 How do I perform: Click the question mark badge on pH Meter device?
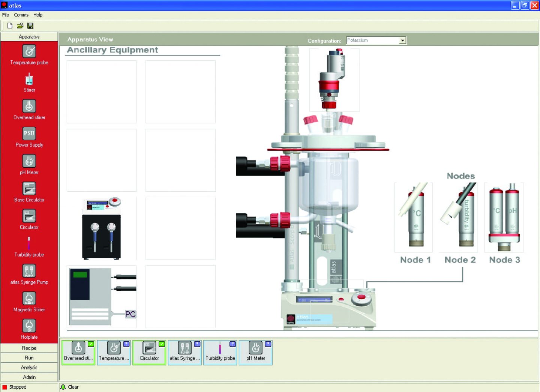[x=267, y=343]
